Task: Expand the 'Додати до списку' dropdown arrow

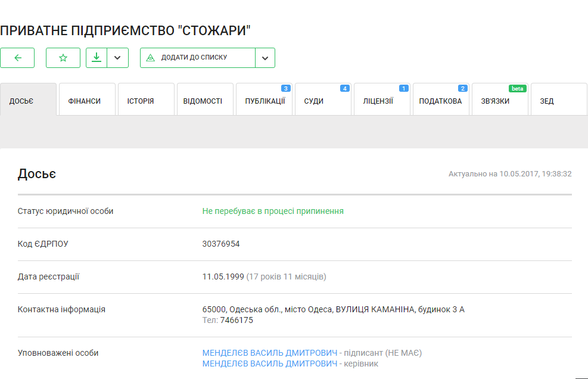Action: [265, 58]
